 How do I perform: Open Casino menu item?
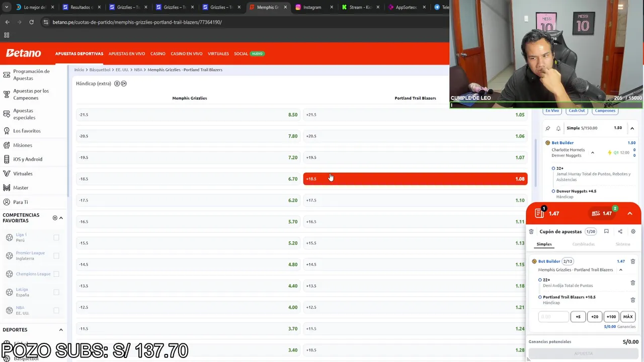click(157, 53)
